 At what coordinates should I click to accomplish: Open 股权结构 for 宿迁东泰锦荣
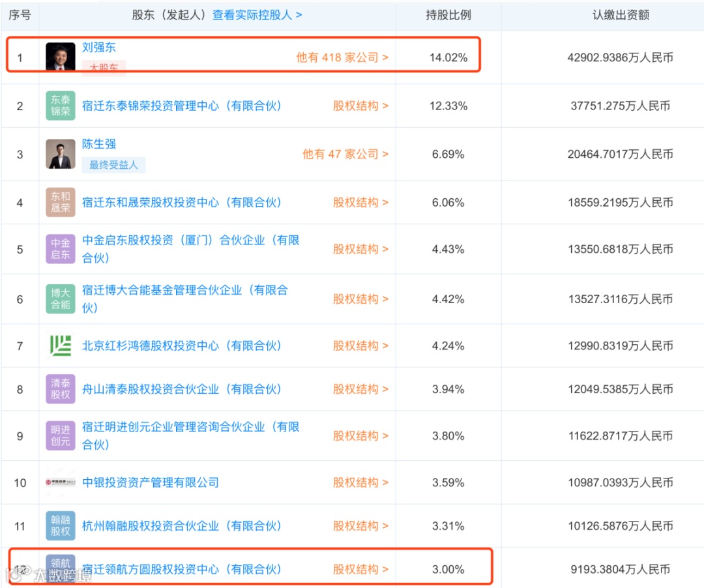click(x=360, y=106)
